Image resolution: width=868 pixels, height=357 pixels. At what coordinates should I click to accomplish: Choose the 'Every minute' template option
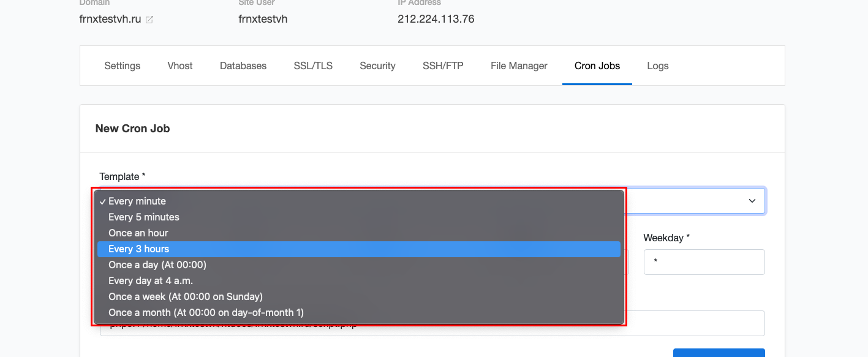pyautogui.click(x=359, y=201)
